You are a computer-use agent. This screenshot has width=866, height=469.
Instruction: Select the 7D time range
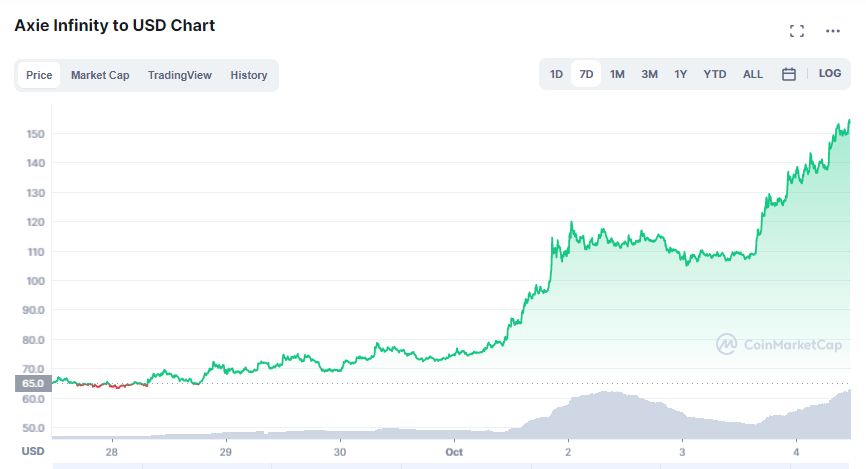coord(586,74)
